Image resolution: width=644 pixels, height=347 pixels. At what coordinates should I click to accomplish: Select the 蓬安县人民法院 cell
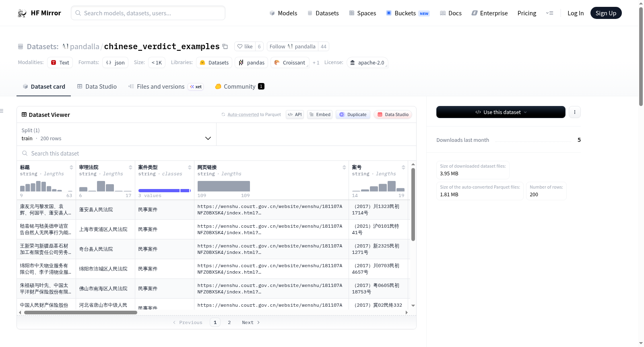pyautogui.click(x=105, y=210)
